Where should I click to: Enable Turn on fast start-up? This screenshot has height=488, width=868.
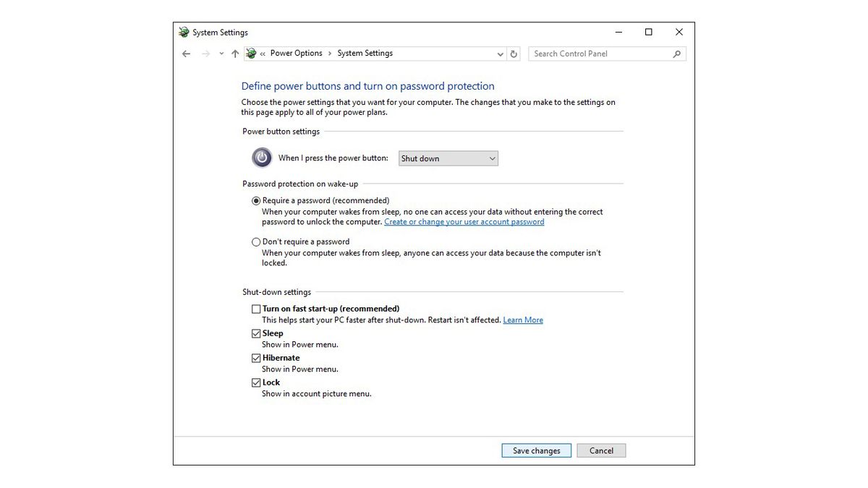tap(256, 309)
